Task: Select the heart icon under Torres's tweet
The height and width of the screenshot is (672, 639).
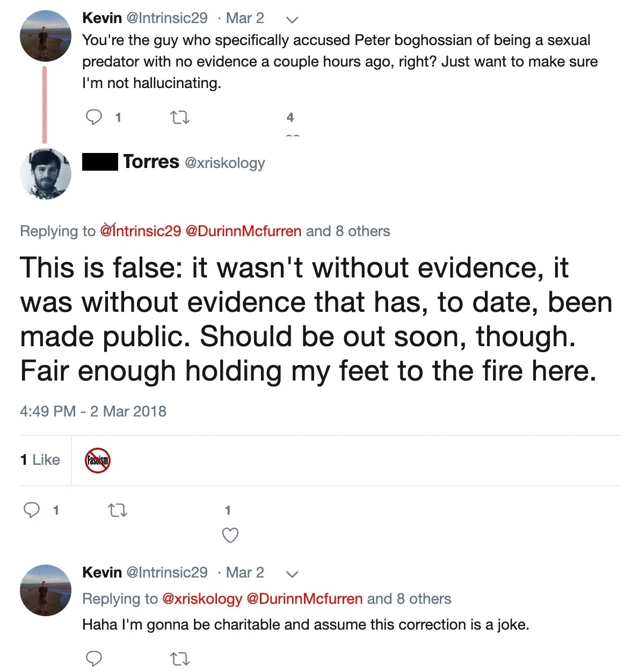Action: point(230,535)
